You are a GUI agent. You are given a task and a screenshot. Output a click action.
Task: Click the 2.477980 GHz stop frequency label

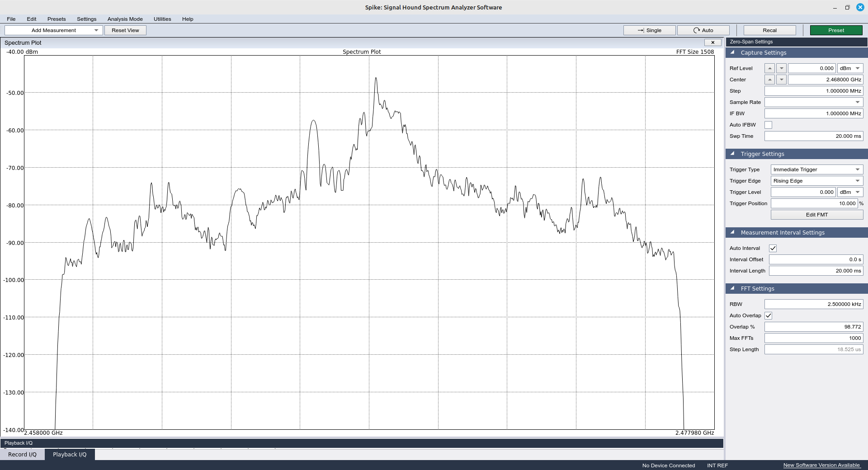tap(695, 433)
